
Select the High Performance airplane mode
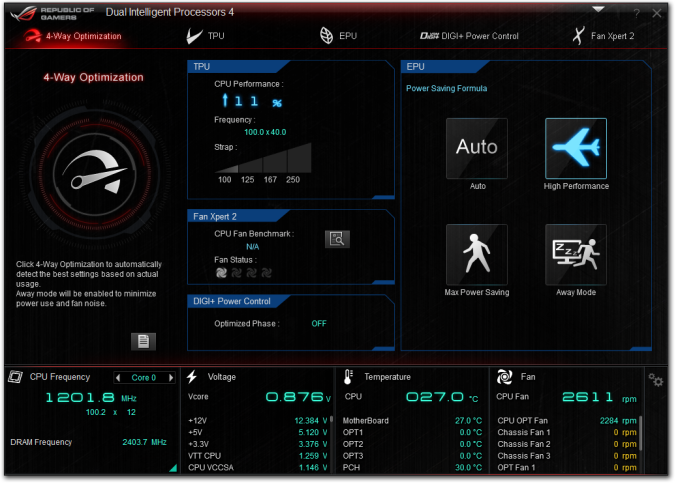coord(576,148)
